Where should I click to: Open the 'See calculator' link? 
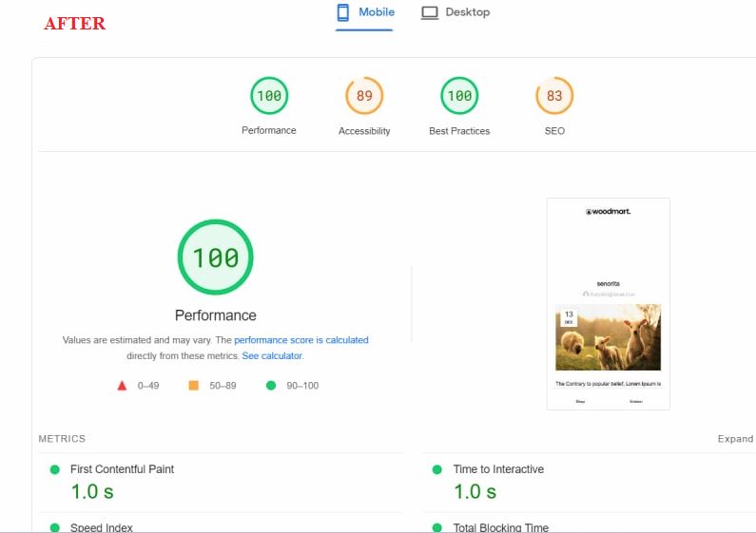[272, 355]
